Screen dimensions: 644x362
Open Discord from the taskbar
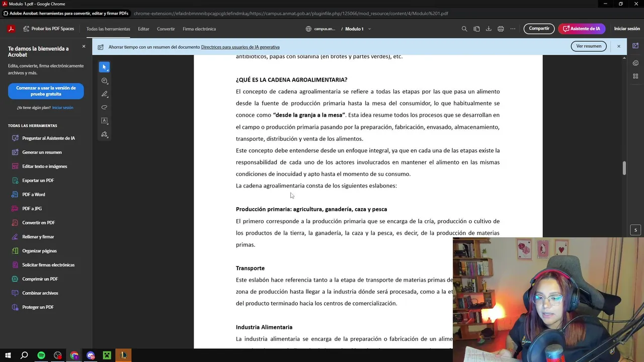(x=91, y=355)
